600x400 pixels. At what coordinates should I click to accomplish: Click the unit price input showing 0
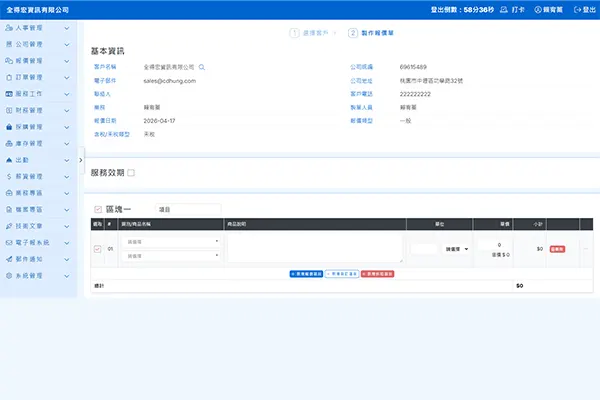pyautogui.click(x=494, y=245)
